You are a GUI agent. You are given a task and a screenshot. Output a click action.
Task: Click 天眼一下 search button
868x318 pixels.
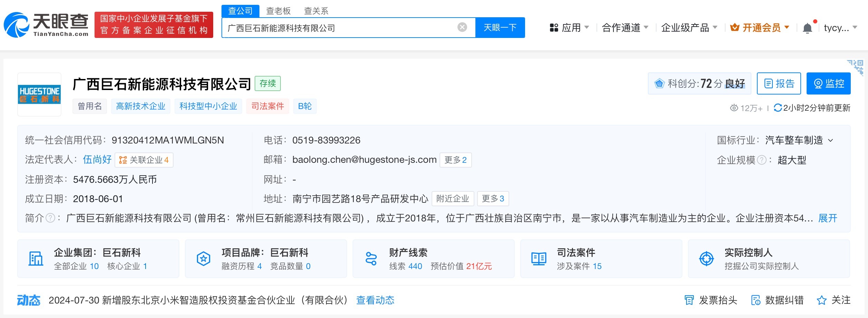[500, 28]
